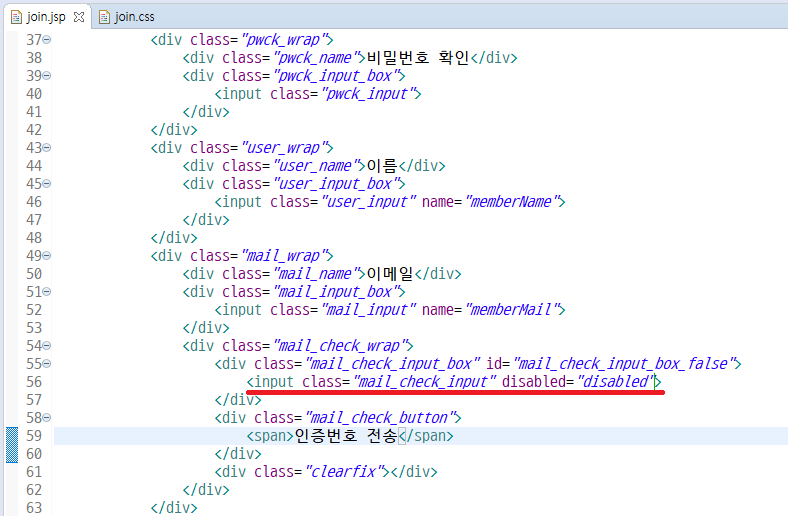Image resolution: width=788 pixels, height=516 pixels.
Task: Click the join.jsp file icon in tab
Action: coord(16,17)
